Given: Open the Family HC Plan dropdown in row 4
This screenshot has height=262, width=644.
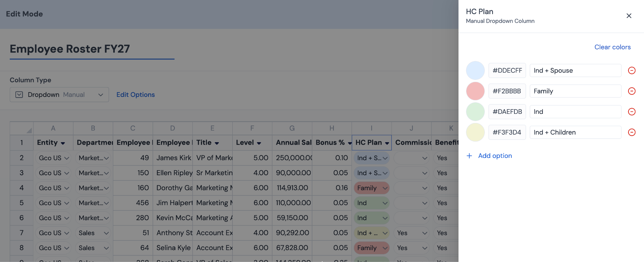Looking at the screenshot, I should [372, 188].
